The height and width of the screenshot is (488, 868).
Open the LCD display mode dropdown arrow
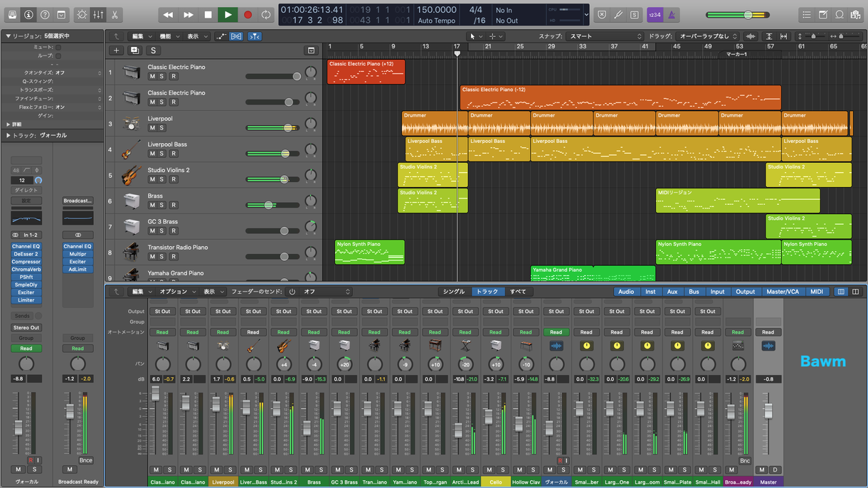(x=586, y=15)
